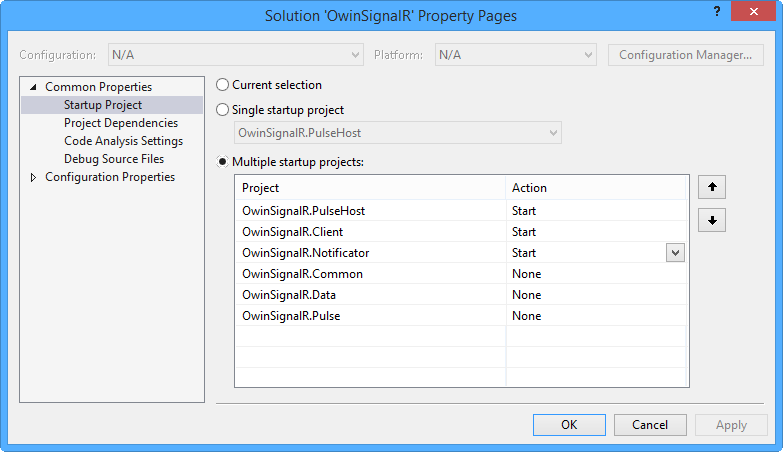783x452 pixels.
Task: Move selected project down with arrow button
Action: point(712,220)
